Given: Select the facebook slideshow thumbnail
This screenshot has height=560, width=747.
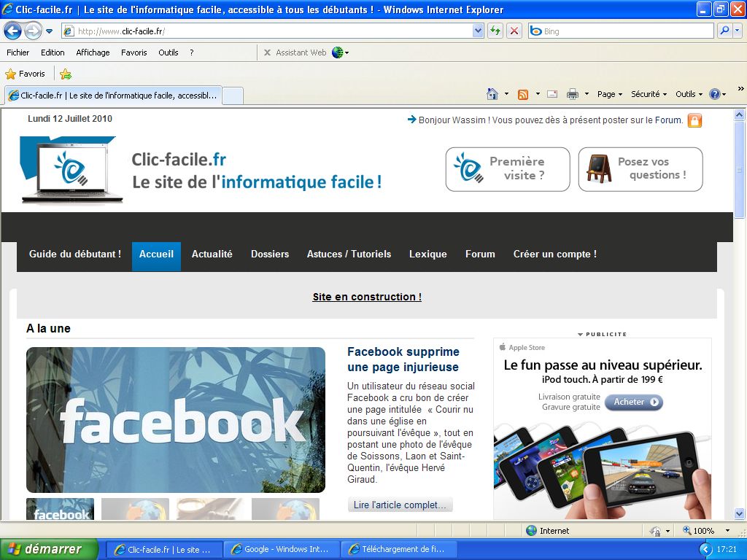Looking at the screenshot, I should point(60,508).
